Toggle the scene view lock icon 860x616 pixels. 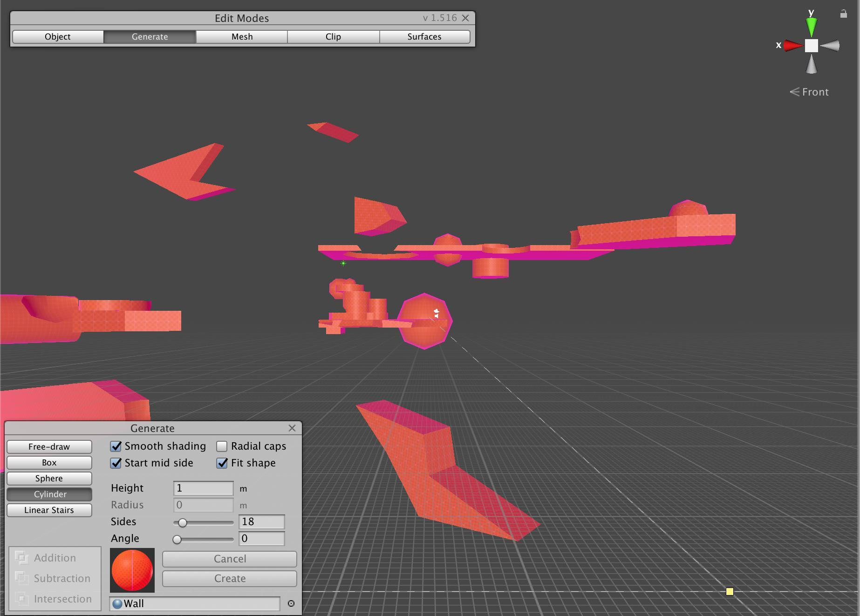[843, 14]
